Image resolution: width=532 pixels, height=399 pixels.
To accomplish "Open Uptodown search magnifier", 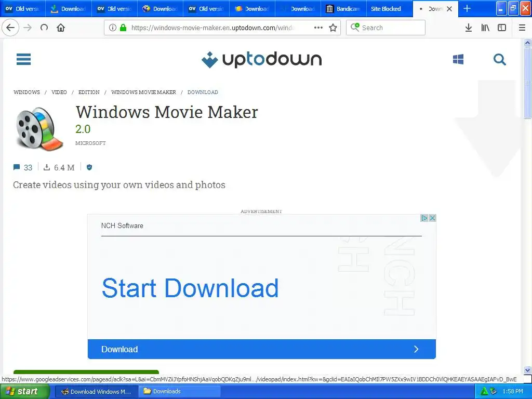I will (499, 59).
